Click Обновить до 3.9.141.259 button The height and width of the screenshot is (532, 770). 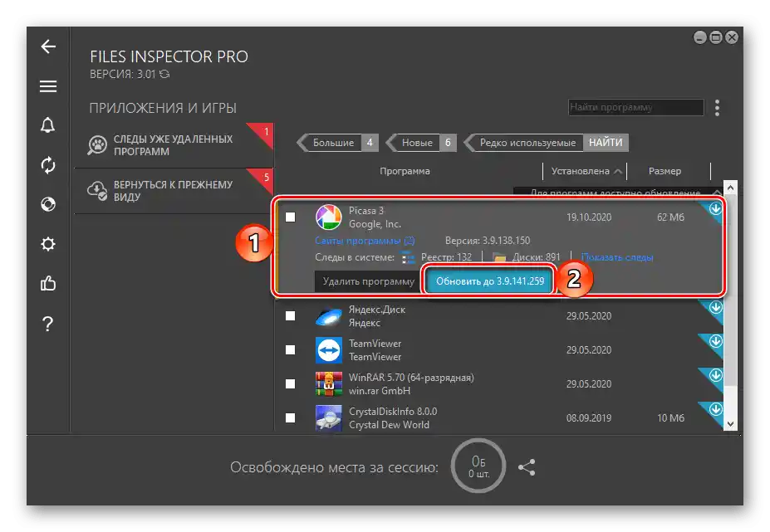pyautogui.click(x=489, y=281)
